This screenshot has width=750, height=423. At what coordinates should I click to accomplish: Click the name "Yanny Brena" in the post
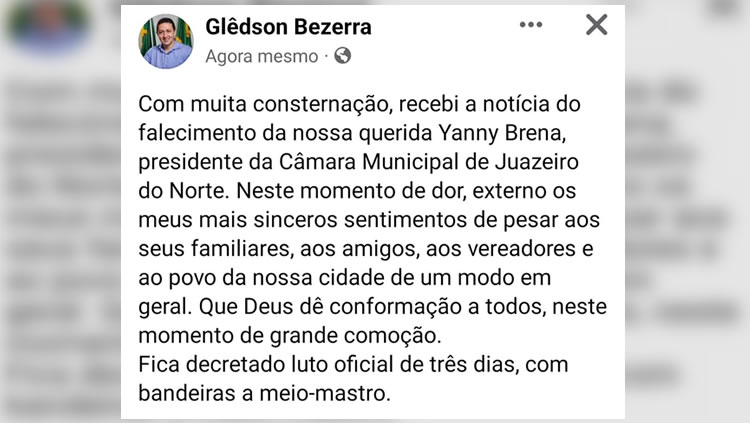pyautogui.click(x=502, y=133)
